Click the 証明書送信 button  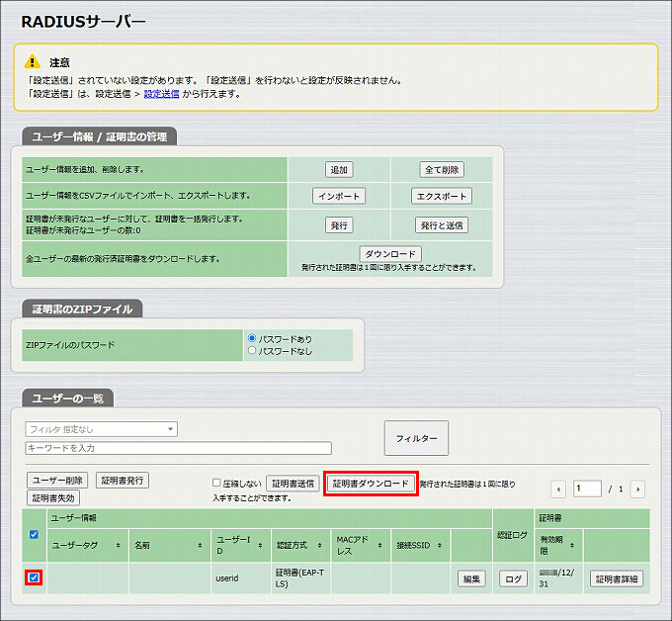pos(293,484)
